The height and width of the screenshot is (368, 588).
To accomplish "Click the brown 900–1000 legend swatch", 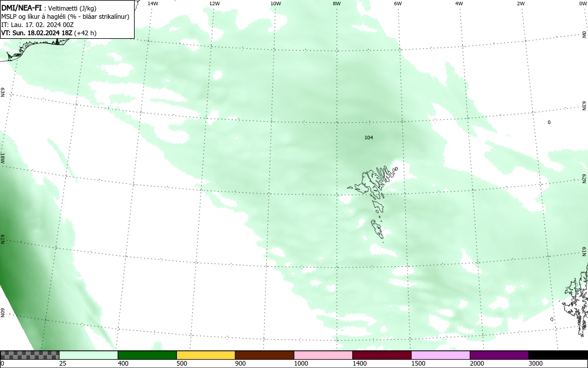I will [x=265, y=355].
